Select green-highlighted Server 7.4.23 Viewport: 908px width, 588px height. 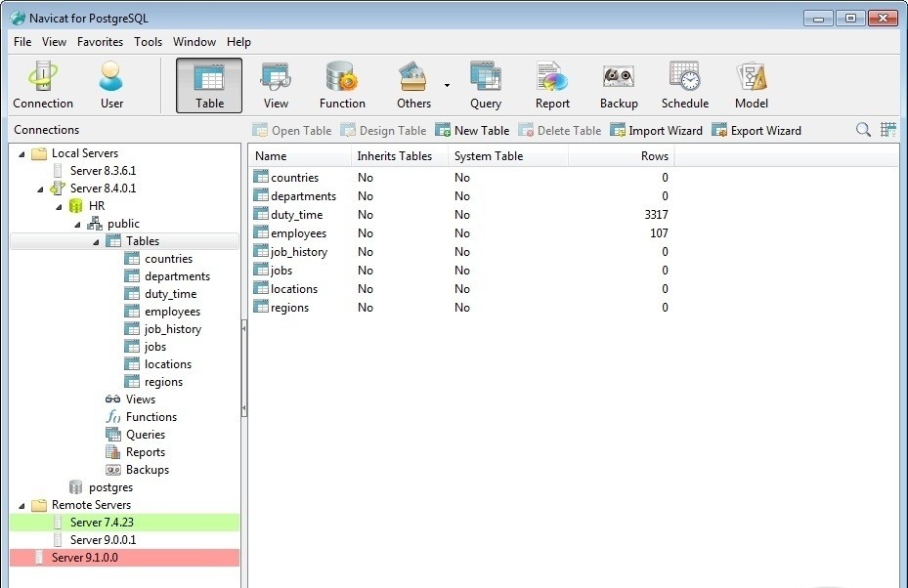[124, 522]
